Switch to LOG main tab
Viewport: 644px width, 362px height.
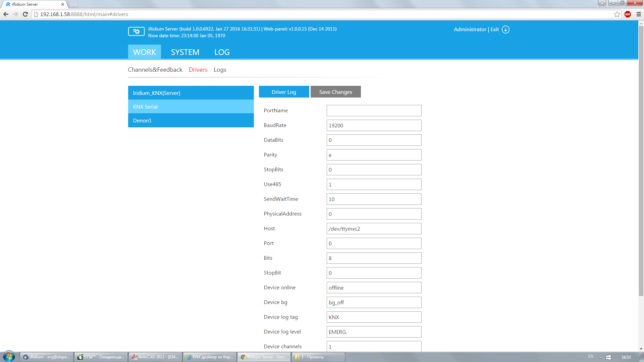222,52
